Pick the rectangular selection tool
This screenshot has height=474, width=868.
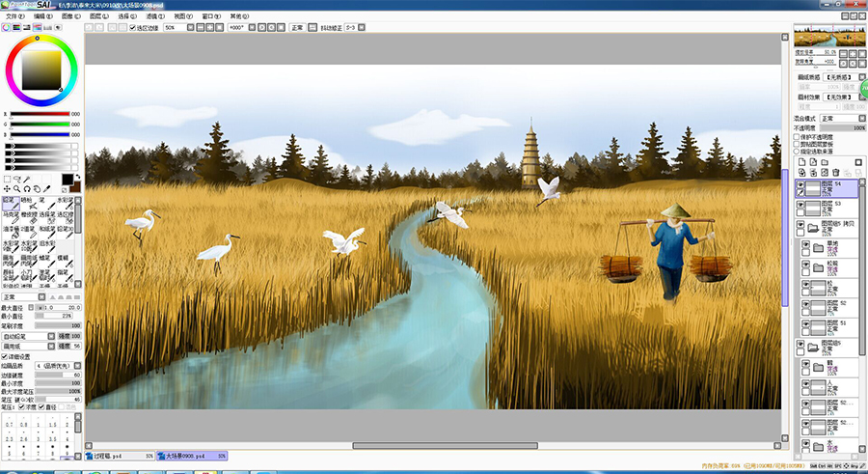click(x=8, y=179)
